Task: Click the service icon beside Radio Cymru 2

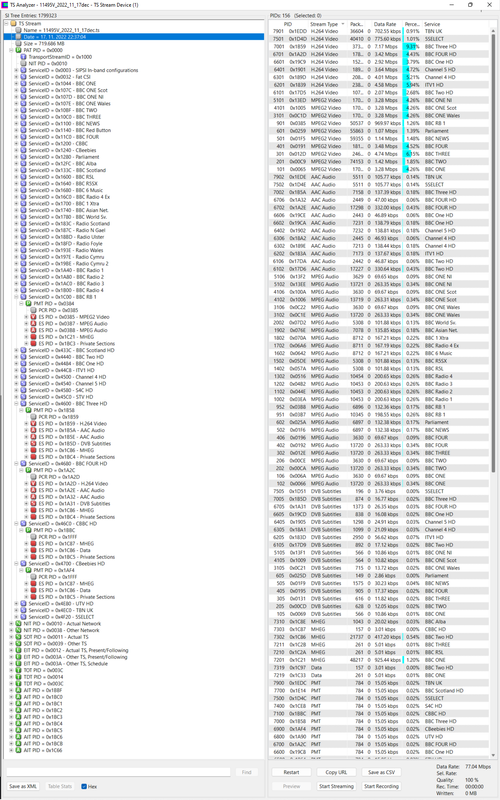Action: pos(23,263)
